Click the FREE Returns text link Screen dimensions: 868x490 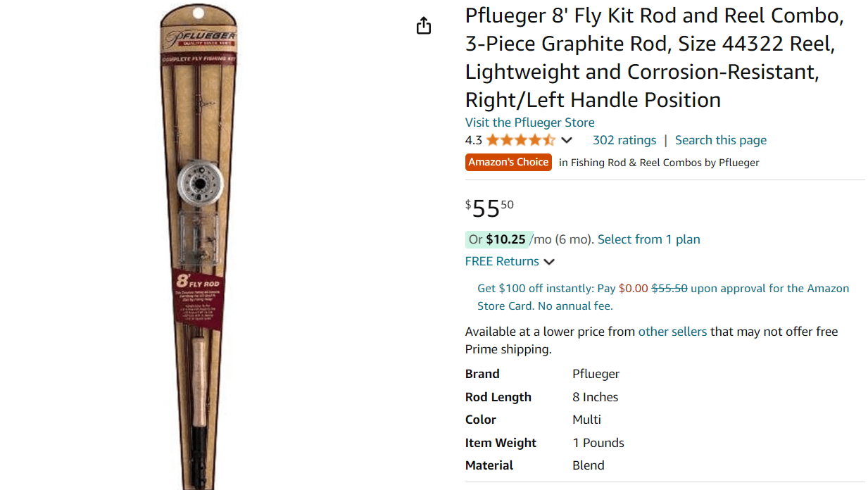coord(502,261)
